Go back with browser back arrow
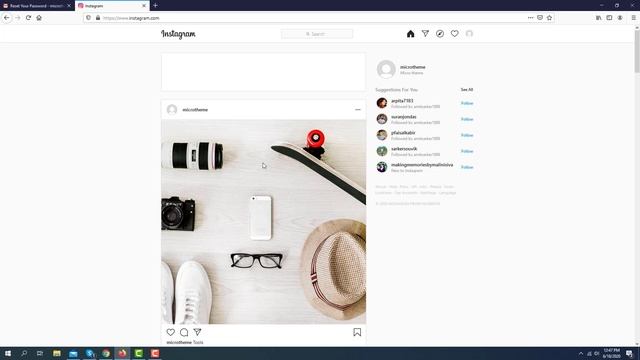Screen dimensions: 640x360 7,18
